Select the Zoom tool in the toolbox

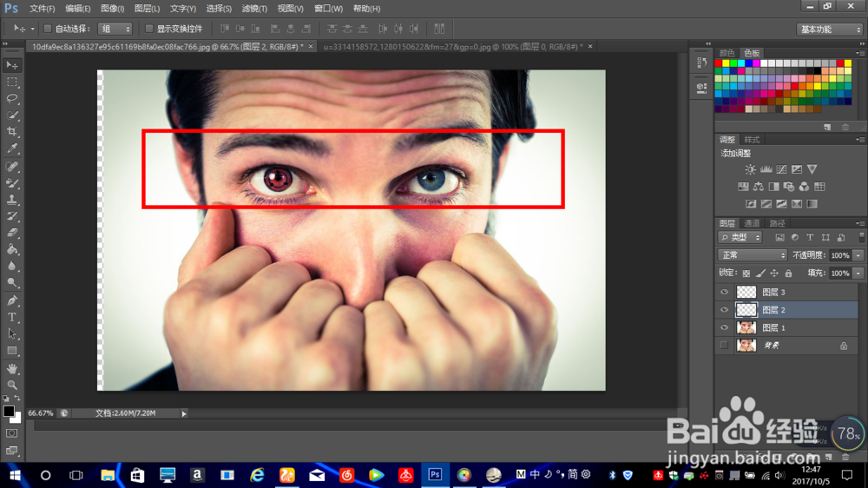pos(12,385)
